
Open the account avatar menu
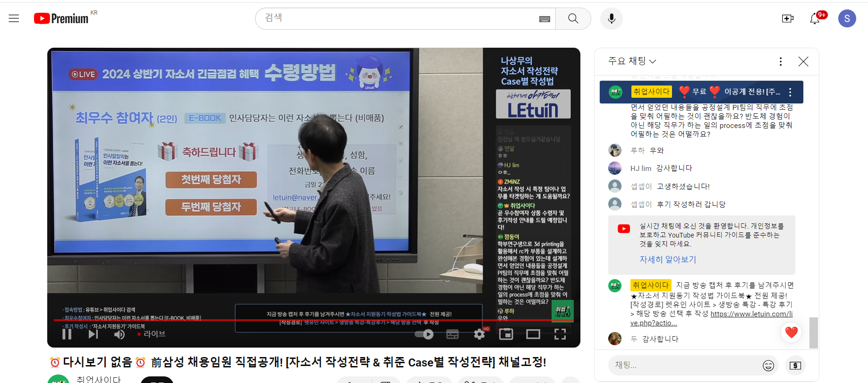tap(847, 18)
